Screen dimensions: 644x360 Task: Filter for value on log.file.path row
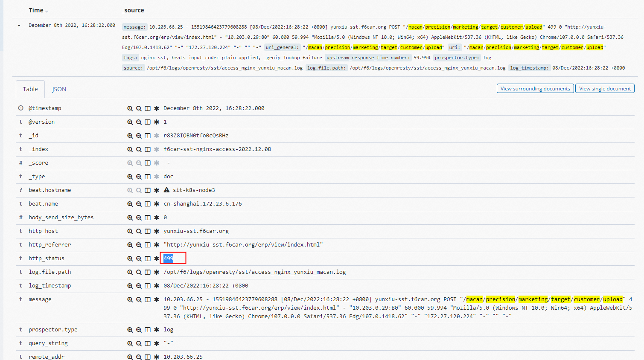[130, 272]
